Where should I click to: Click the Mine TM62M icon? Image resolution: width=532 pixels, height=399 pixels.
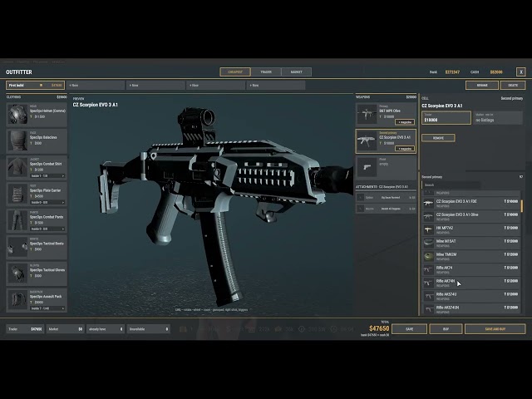click(429, 256)
